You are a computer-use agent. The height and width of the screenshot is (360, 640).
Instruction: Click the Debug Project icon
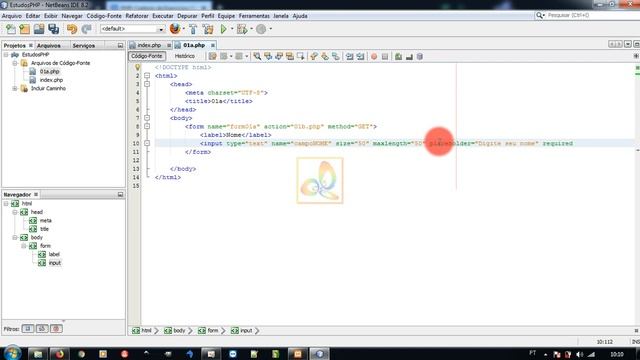pos(242,29)
